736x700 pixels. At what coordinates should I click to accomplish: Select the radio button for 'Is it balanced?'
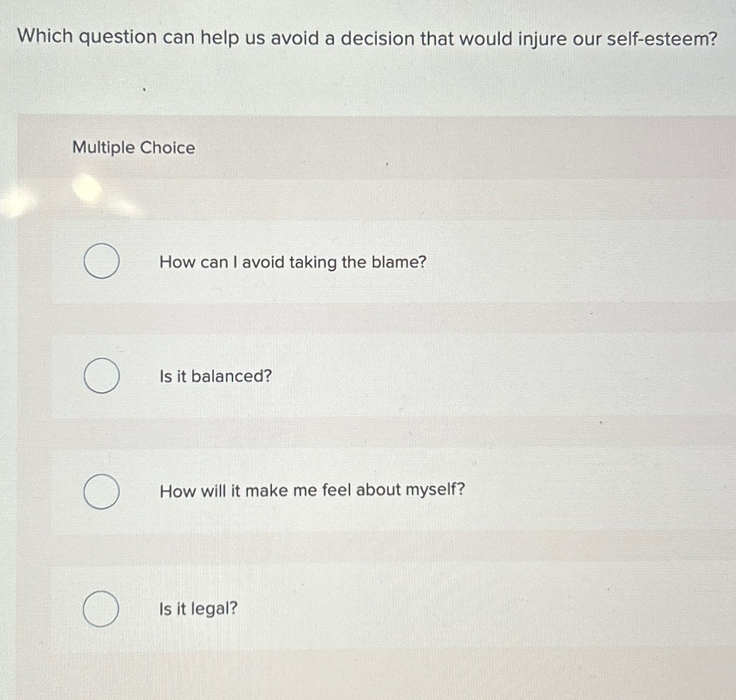pos(102,376)
